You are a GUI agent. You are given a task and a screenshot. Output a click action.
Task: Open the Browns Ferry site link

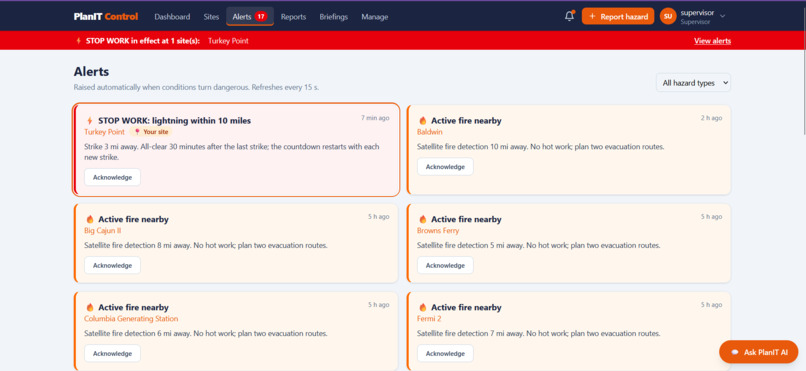(x=438, y=231)
